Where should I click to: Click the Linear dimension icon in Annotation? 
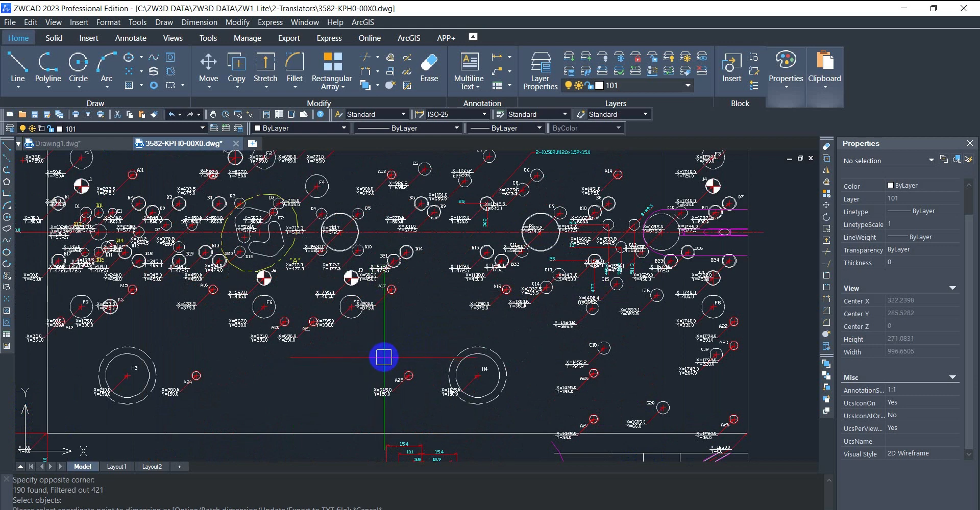pos(497,57)
